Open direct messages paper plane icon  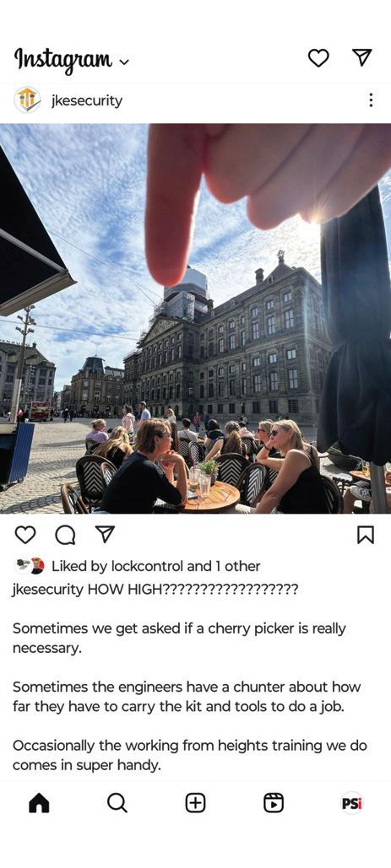coord(361,57)
